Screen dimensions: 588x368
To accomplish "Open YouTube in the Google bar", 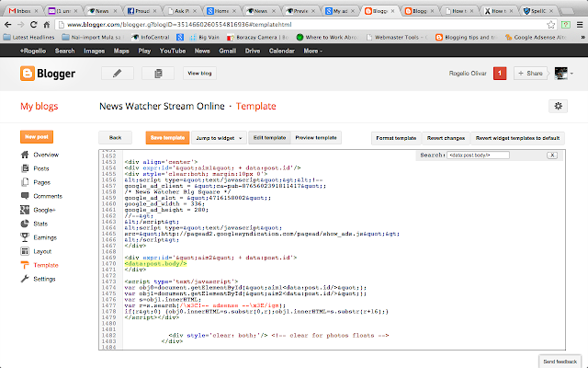I will point(173,52).
